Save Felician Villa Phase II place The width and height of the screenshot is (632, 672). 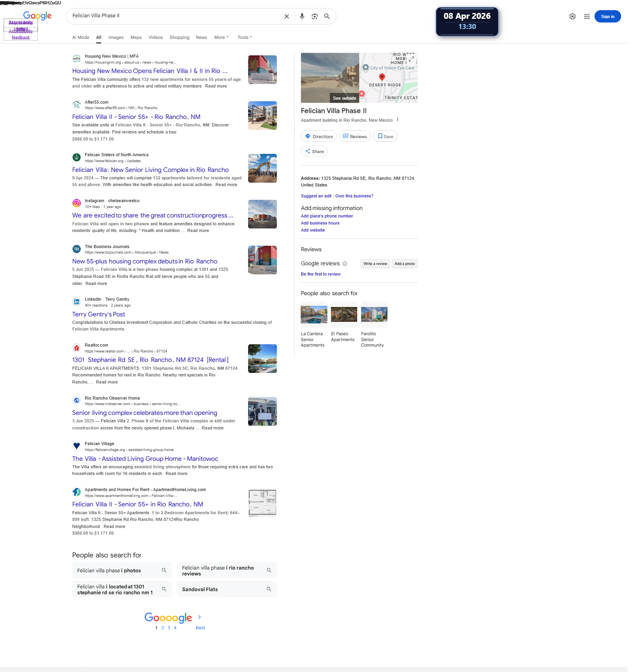[x=385, y=136]
